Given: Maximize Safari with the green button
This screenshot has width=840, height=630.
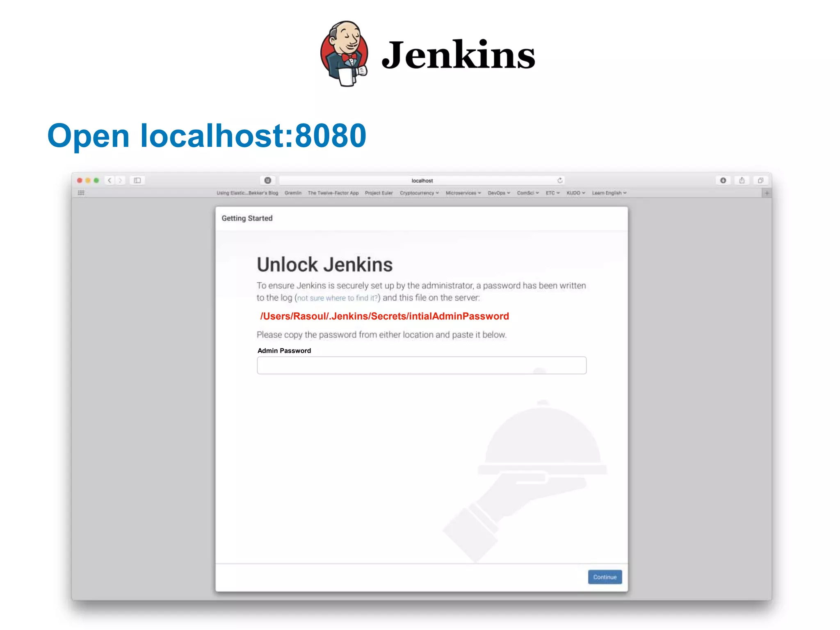Looking at the screenshot, I should coord(96,180).
